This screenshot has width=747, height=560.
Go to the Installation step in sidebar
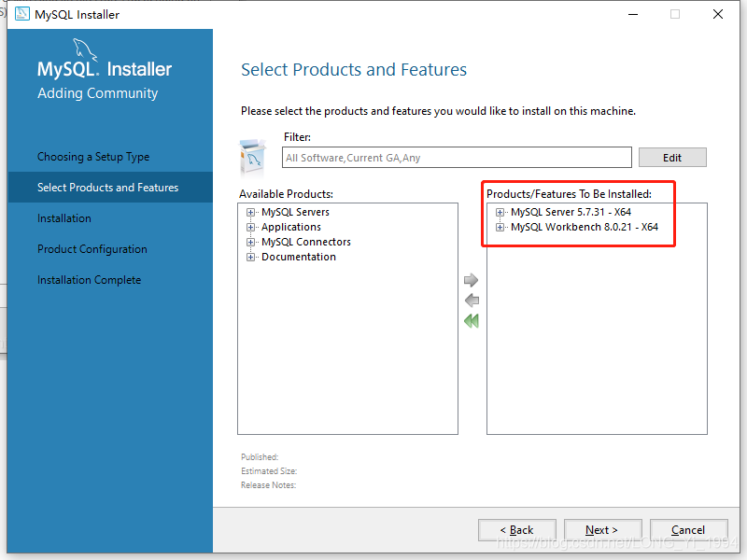tap(64, 218)
